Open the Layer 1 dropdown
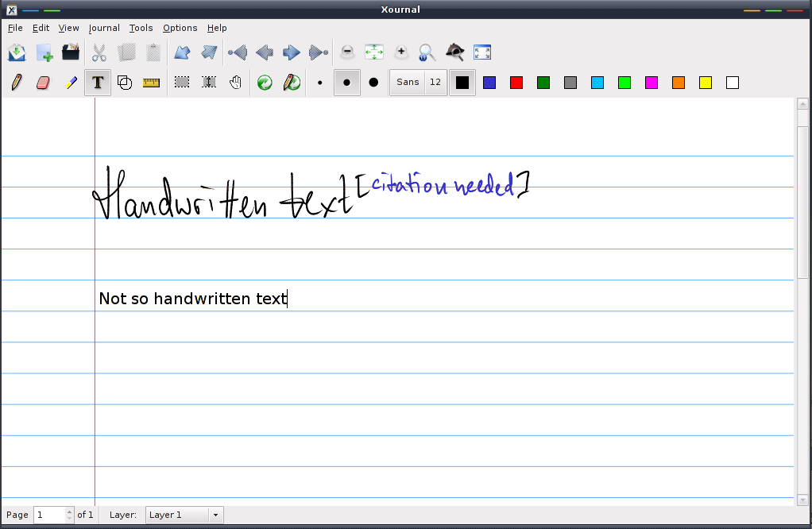812x529 pixels. (184, 515)
